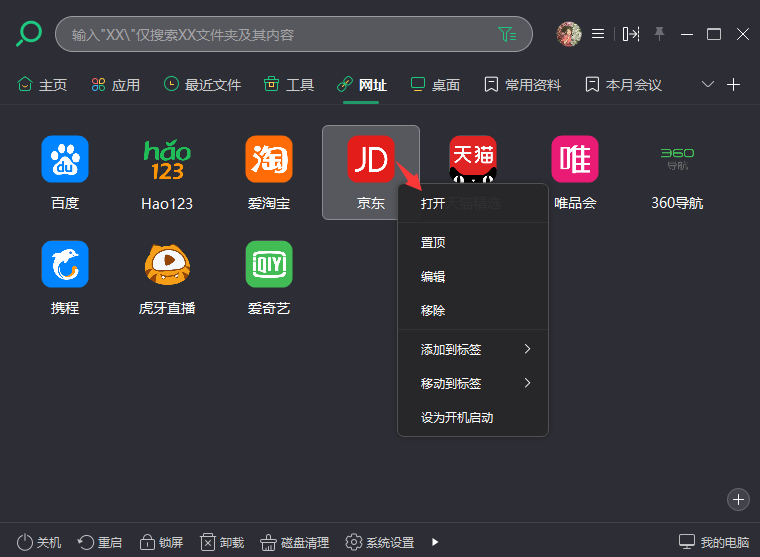Screen dimensions: 760x557
Task: Expand more bottom toolbar items arrow
Action: pos(435,542)
